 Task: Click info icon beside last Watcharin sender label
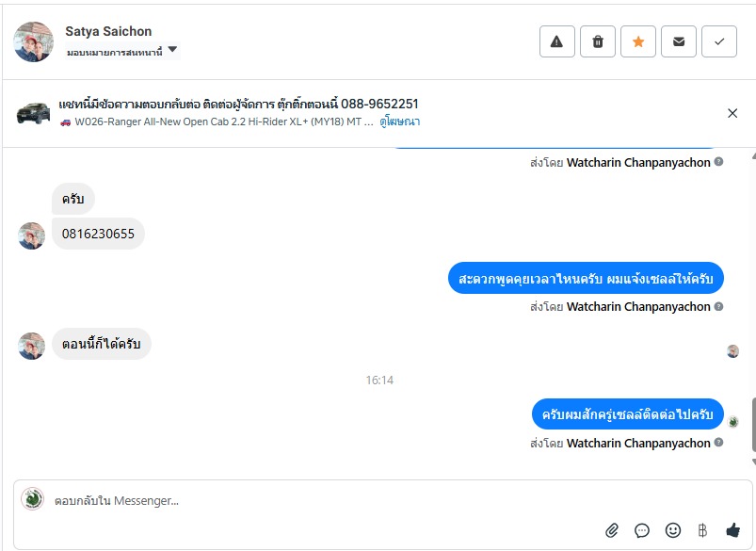(718, 443)
